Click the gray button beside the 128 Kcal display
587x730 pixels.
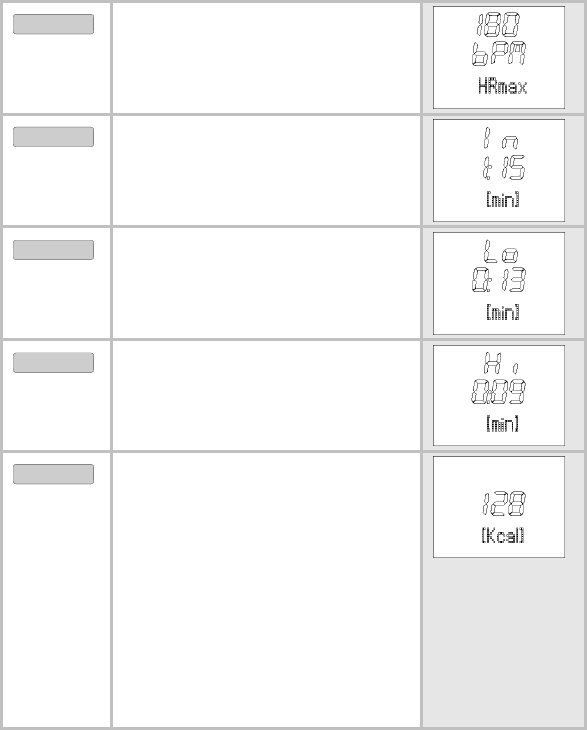pyautogui.click(x=53, y=474)
